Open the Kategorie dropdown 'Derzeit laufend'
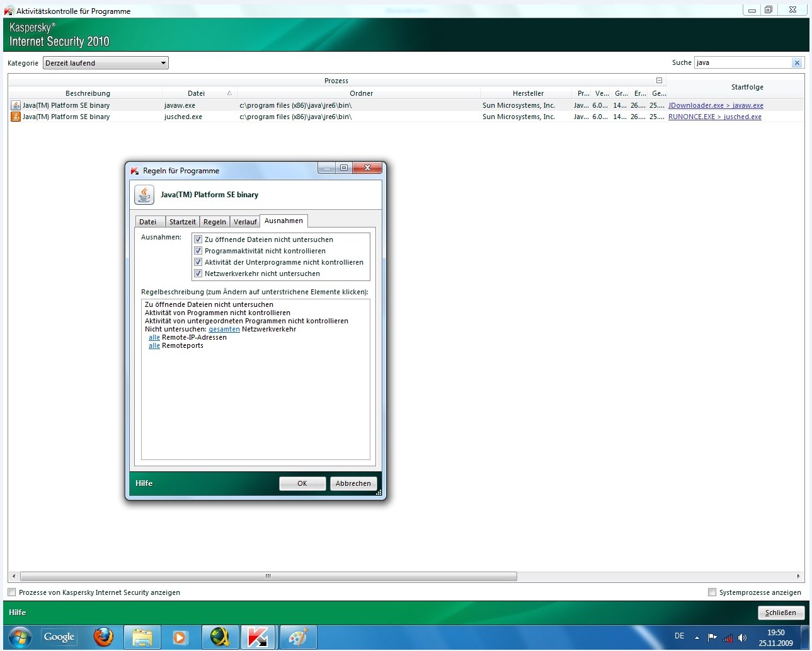This screenshot has width=812, height=651. coord(105,63)
